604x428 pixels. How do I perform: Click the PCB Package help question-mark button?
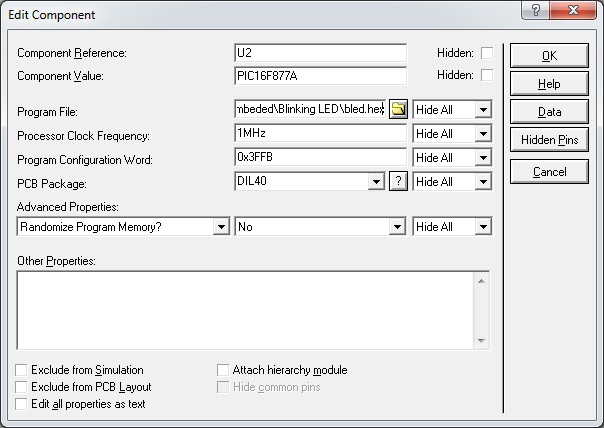coord(398,181)
